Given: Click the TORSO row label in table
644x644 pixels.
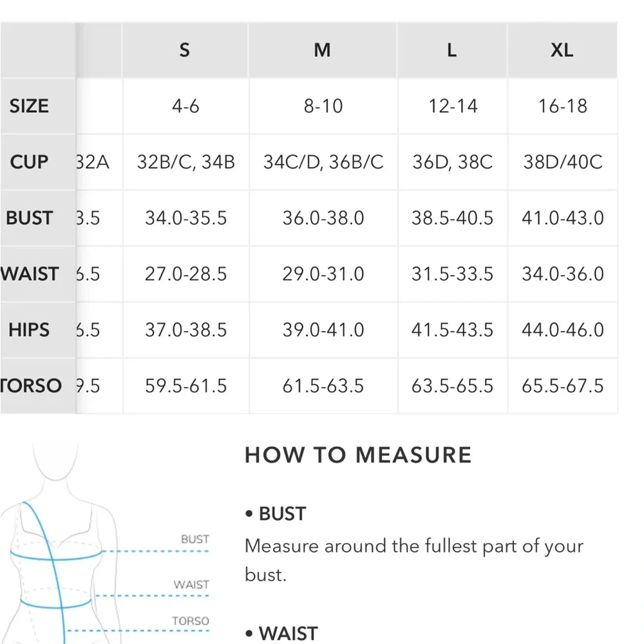Looking at the screenshot, I should (32, 386).
